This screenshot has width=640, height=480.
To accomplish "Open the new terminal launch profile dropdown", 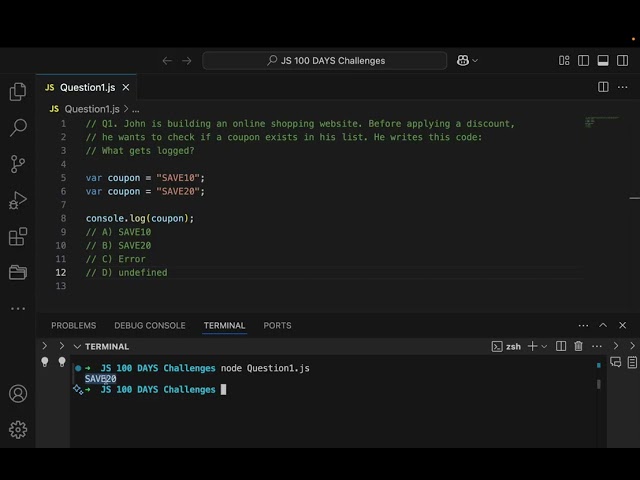I will point(544,347).
